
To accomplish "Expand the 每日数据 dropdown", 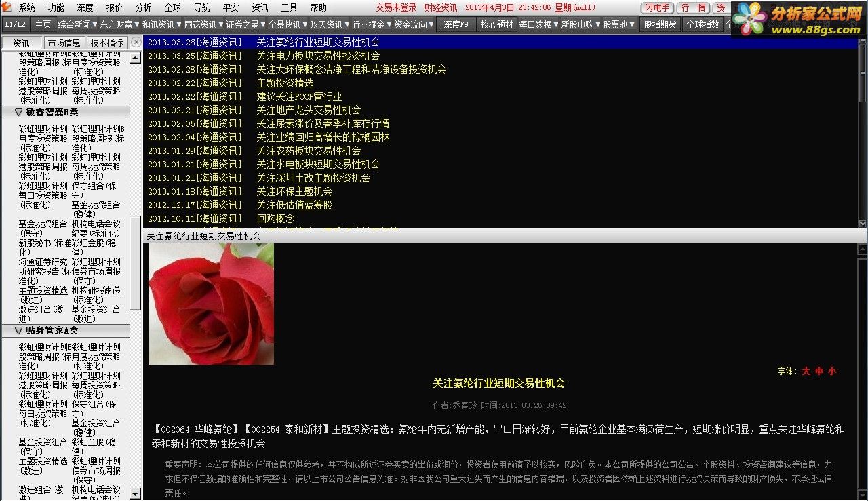I will tap(538, 24).
